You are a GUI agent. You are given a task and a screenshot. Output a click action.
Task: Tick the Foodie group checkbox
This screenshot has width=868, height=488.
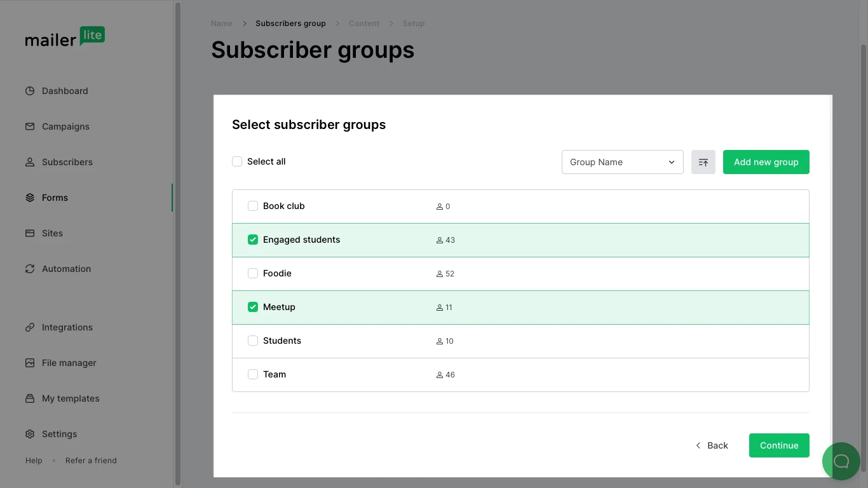[x=253, y=273]
